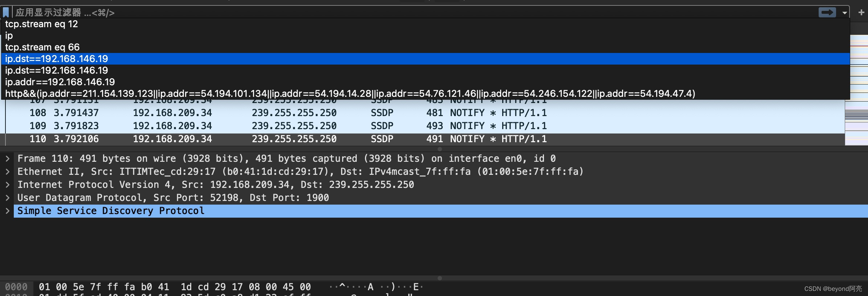
Task: Click hex offset 0000 in bytes pane
Action: [x=16, y=287]
